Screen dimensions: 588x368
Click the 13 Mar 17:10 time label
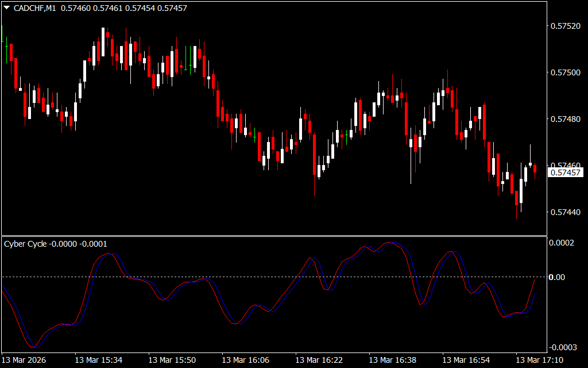[x=539, y=360]
